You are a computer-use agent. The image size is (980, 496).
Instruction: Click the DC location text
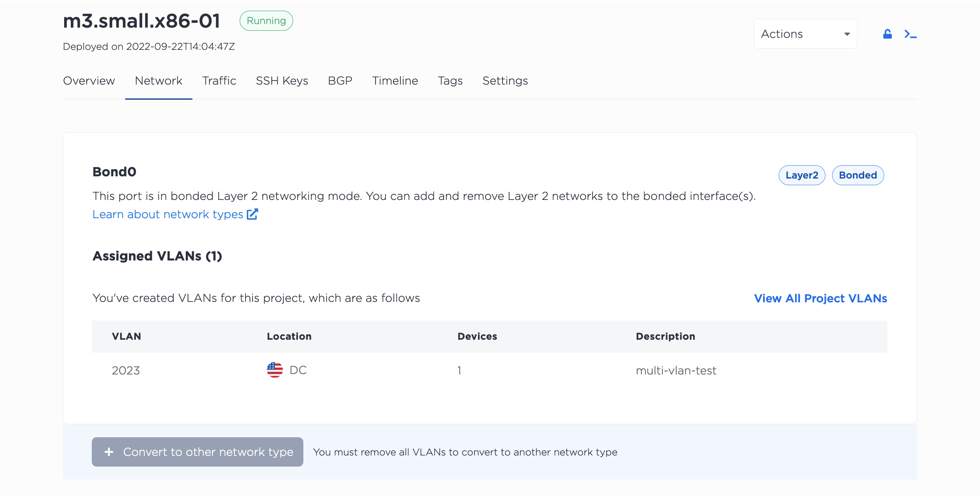click(x=298, y=370)
